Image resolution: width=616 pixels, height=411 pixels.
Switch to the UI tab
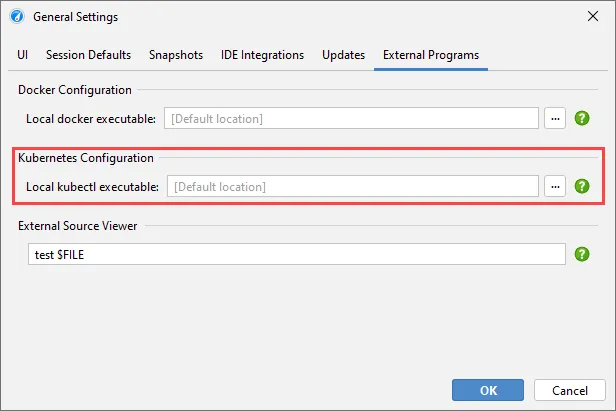(22, 55)
